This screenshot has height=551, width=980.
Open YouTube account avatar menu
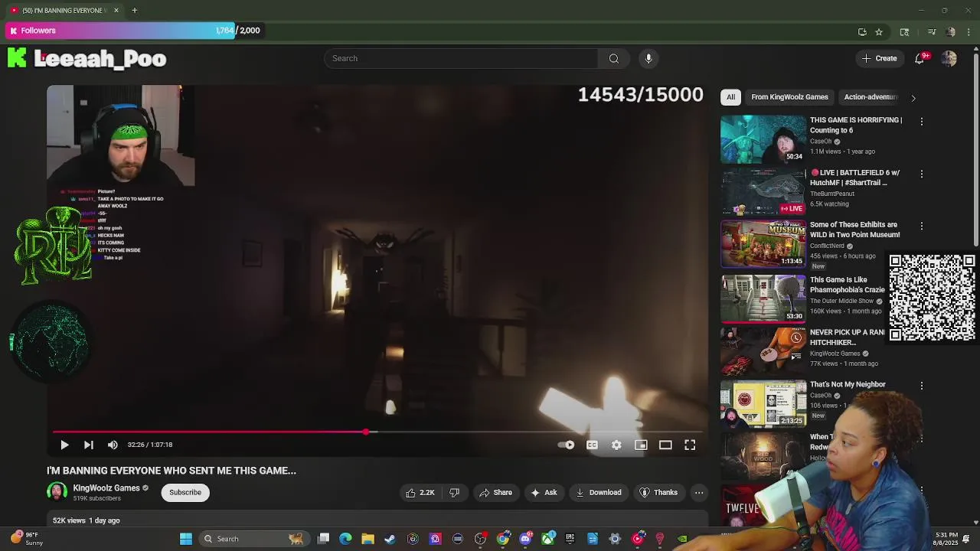949,58
